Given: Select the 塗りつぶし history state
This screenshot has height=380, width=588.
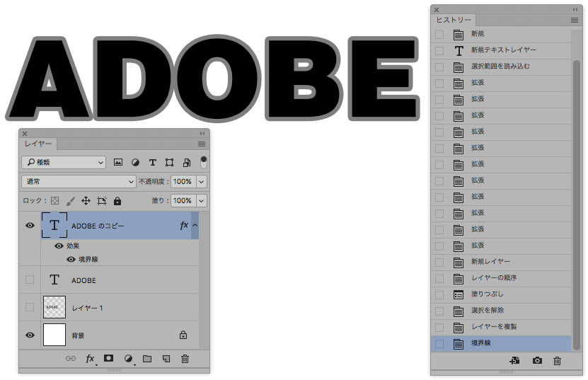Looking at the screenshot, I should [x=501, y=294].
